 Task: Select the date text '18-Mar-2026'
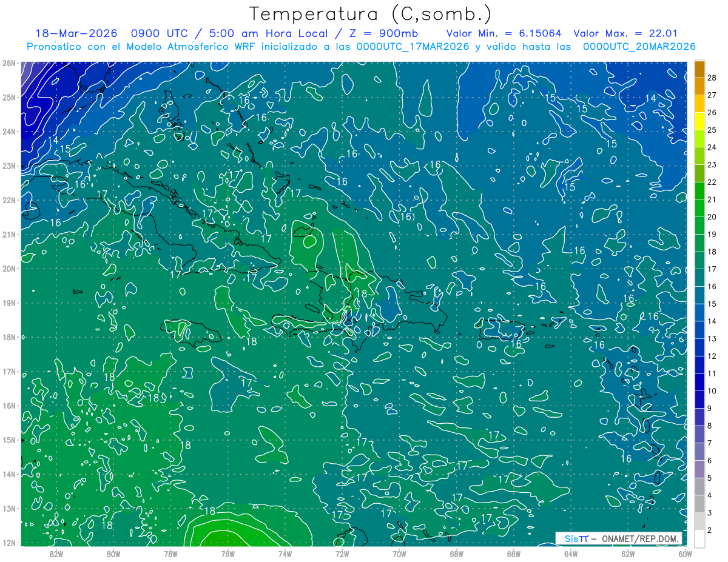tap(75, 33)
